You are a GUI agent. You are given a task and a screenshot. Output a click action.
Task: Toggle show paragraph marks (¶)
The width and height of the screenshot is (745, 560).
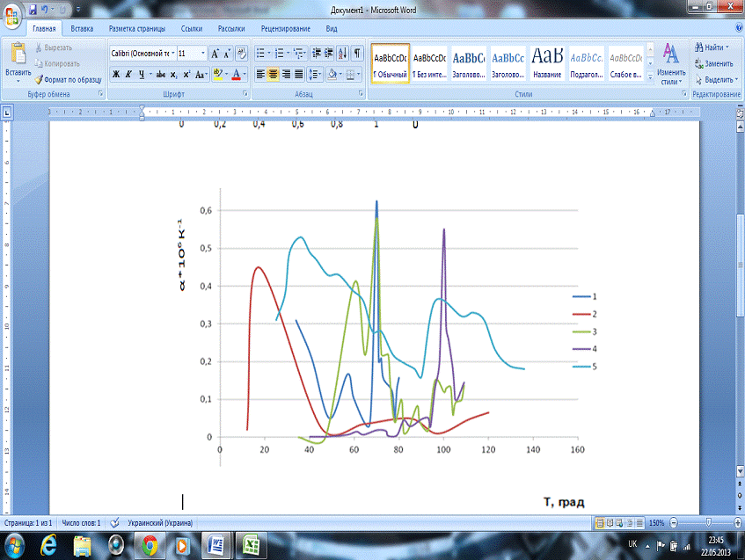[x=356, y=54]
